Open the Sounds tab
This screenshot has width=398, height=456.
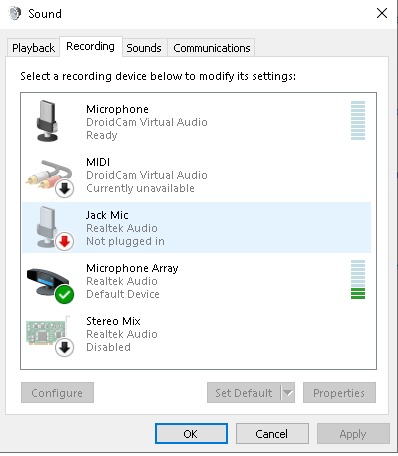(144, 48)
